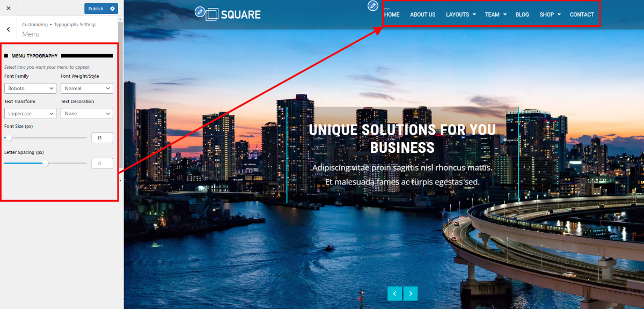
Task: Click the Square logo icon
Action: (213, 14)
